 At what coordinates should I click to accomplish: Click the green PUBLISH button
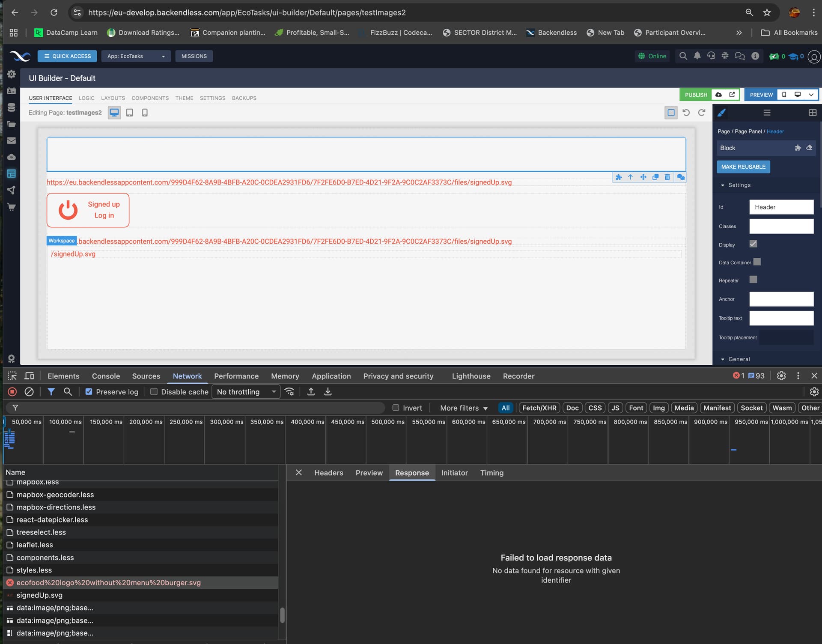[696, 95]
